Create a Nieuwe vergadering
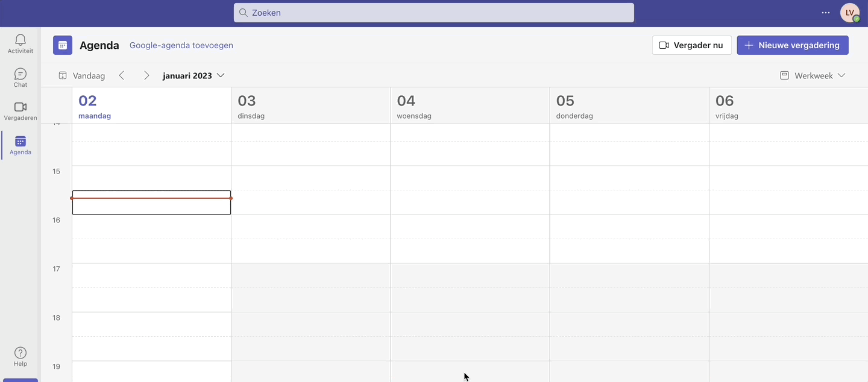This screenshot has width=868, height=382. tap(792, 45)
